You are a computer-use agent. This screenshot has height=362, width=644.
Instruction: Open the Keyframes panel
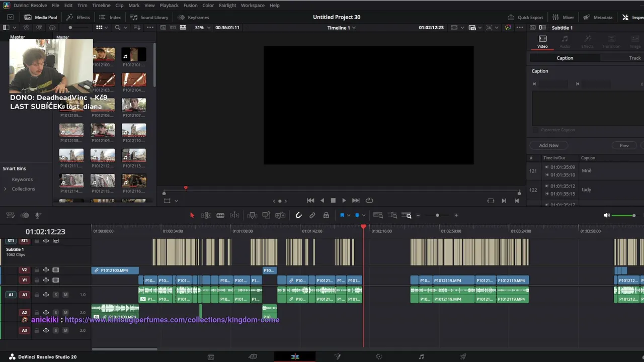(x=194, y=17)
